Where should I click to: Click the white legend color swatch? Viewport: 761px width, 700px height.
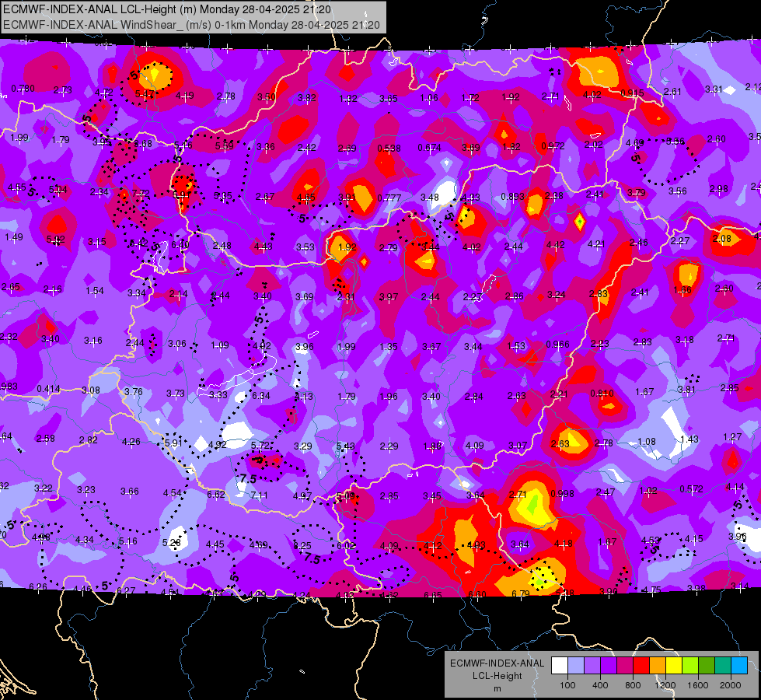(560, 666)
